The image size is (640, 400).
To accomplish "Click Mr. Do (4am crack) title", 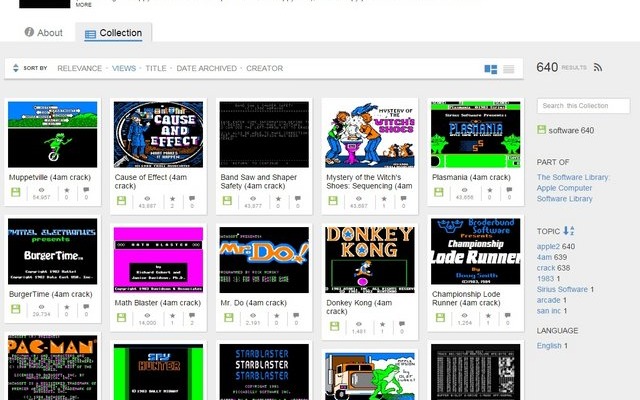I will point(253,303).
